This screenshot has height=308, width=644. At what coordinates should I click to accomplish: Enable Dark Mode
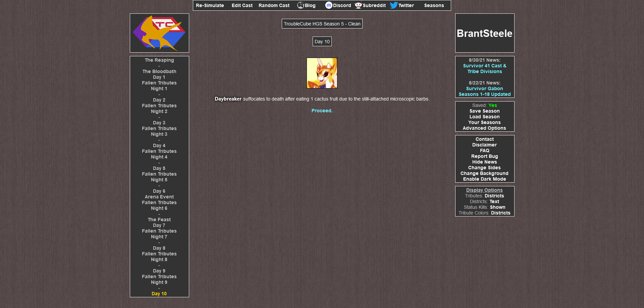[485, 179]
